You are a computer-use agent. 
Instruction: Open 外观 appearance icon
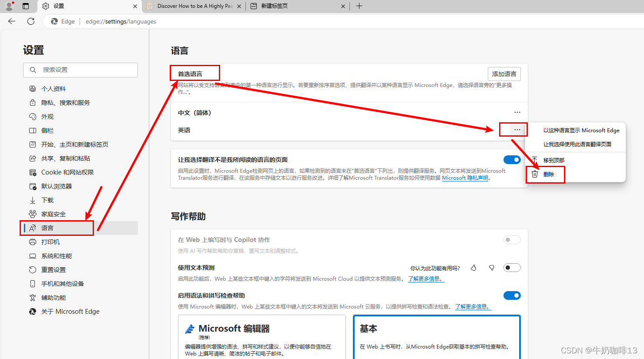[33, 117]
